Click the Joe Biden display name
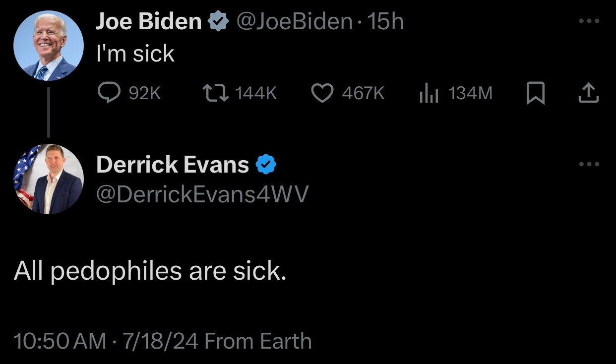The height and width of the screenshot is (364, 616). click(x=148, y=22)
